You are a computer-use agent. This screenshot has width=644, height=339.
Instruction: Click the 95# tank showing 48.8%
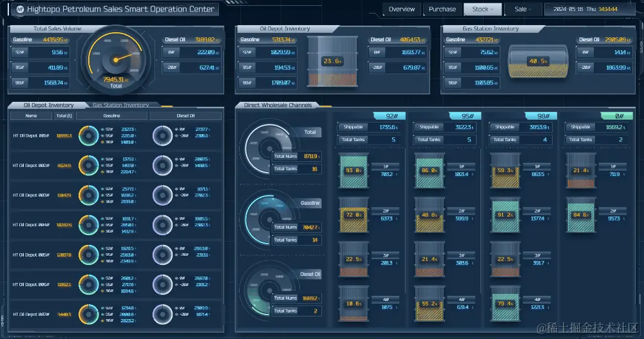click(x=430, y=215)
